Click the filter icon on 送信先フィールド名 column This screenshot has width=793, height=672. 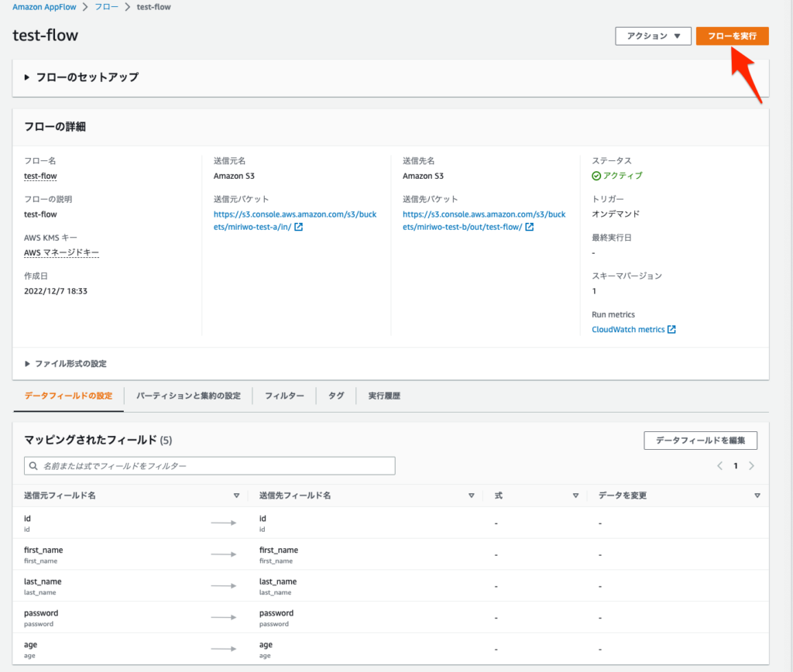point(472,495)
